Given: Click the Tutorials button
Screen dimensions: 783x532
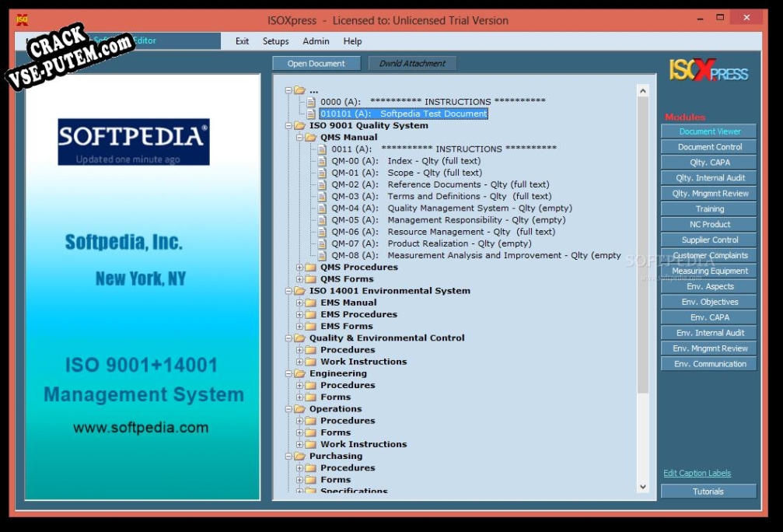Looking at the screenshot, I should click(708, 491).
